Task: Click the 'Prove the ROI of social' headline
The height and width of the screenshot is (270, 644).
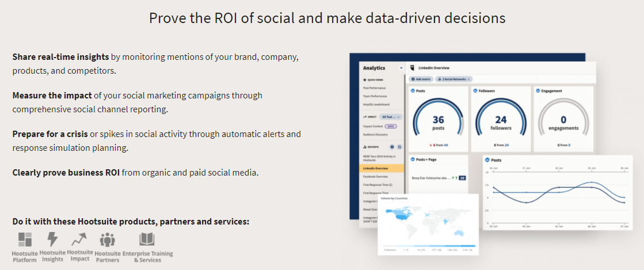Action: click(327, 18)
